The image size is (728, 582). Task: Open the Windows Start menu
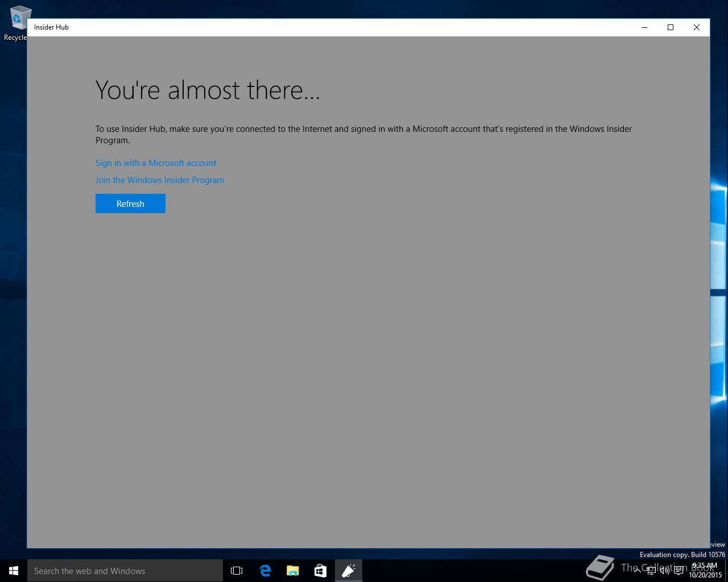14,571
